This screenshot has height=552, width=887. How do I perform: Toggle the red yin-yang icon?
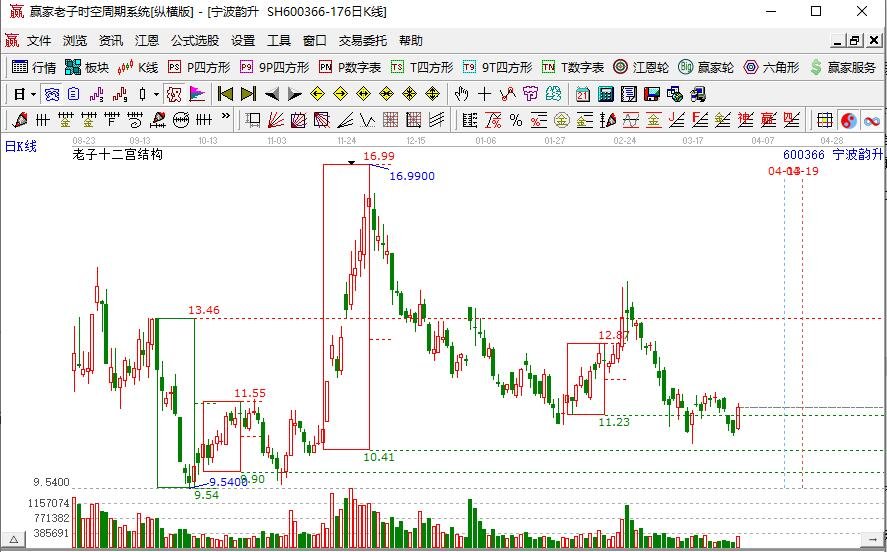(849, 120)
